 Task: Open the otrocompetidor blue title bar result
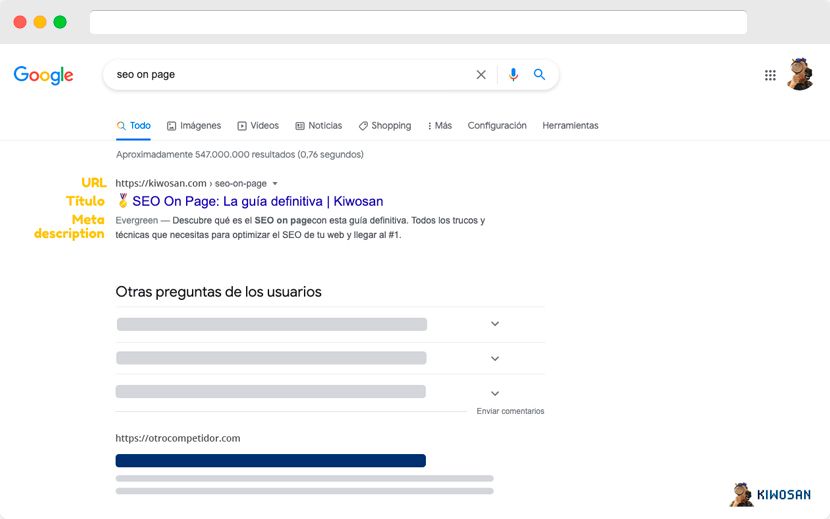pos(270,460)
